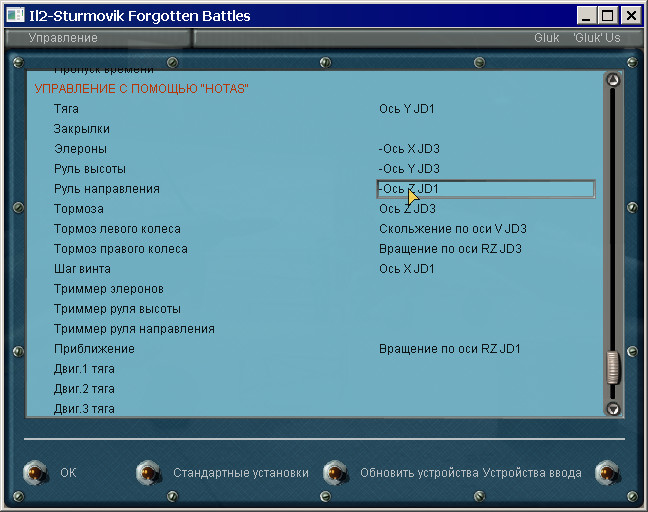The image size is (648, 512).
Task: Click the Стандартные установки round button
Action: pos(148,472)
